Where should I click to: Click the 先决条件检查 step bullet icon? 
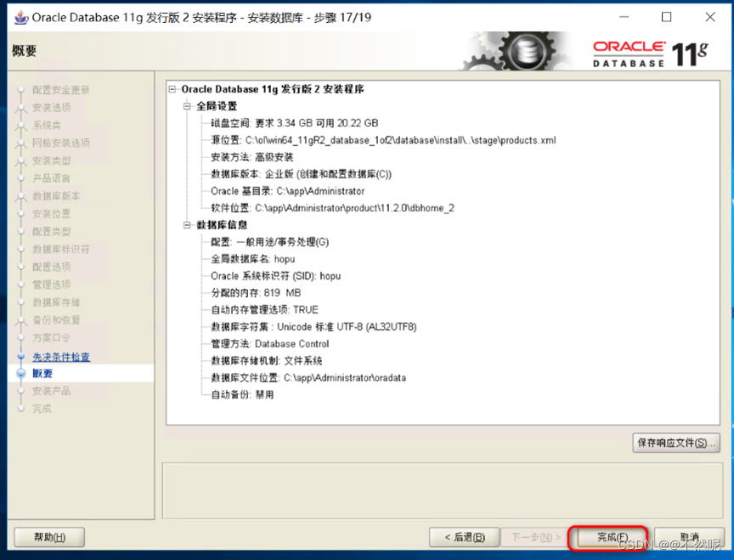pyautogui.click(x=21, y=357)
